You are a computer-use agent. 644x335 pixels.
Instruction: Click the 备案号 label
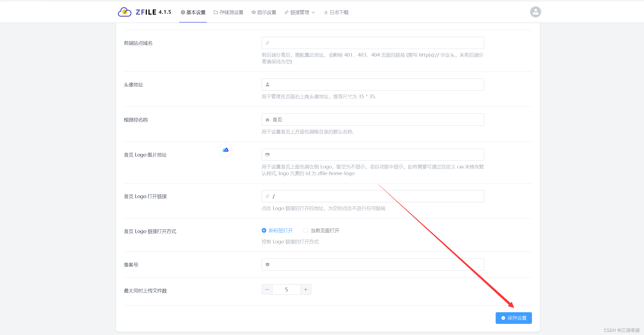131,265
